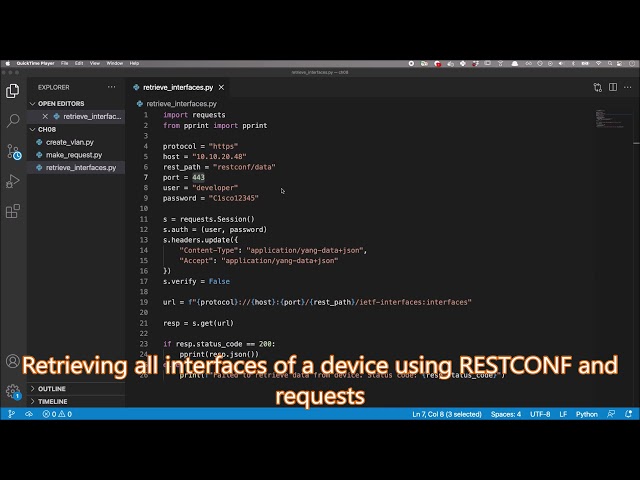Click False keyword on line 17
The image size is (640, 480).
(x=219, y=281)
